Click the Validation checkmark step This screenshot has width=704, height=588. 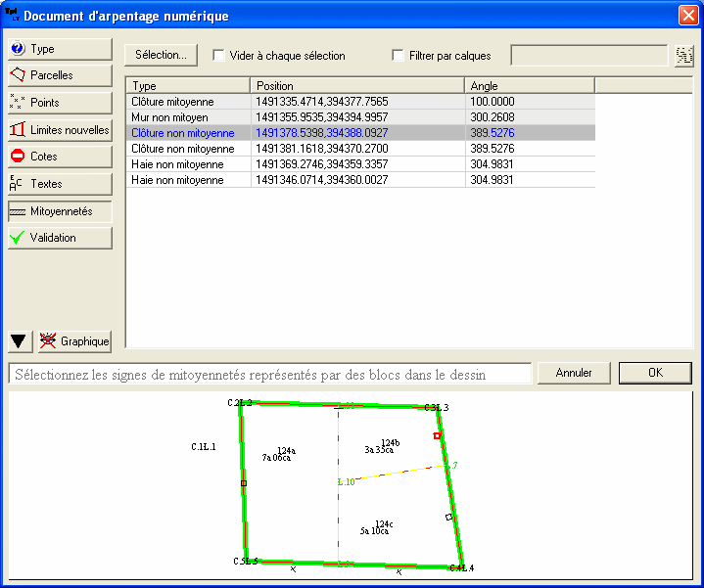click(x=59, y=238)
